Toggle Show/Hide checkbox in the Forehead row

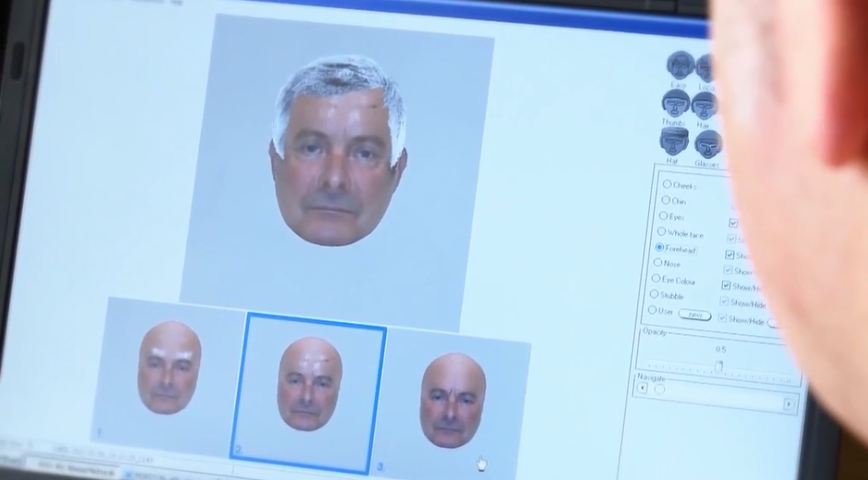click(x=729, y=255)
